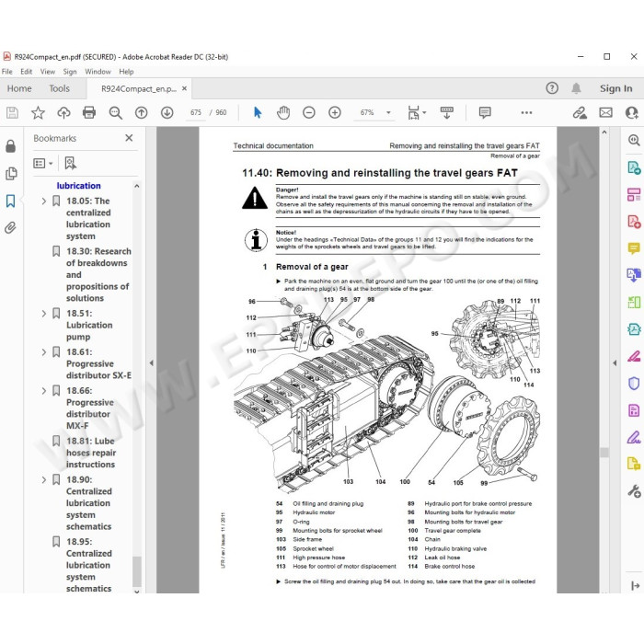The width and height of the screenshot is (644, 644).
Task: Open the Help question mark icon
Action: 552,88
